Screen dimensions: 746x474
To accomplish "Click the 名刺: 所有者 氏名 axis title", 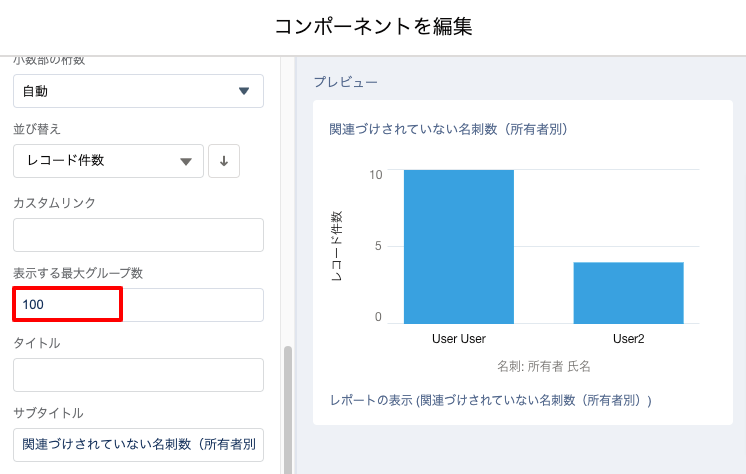I will coord(544,366).
